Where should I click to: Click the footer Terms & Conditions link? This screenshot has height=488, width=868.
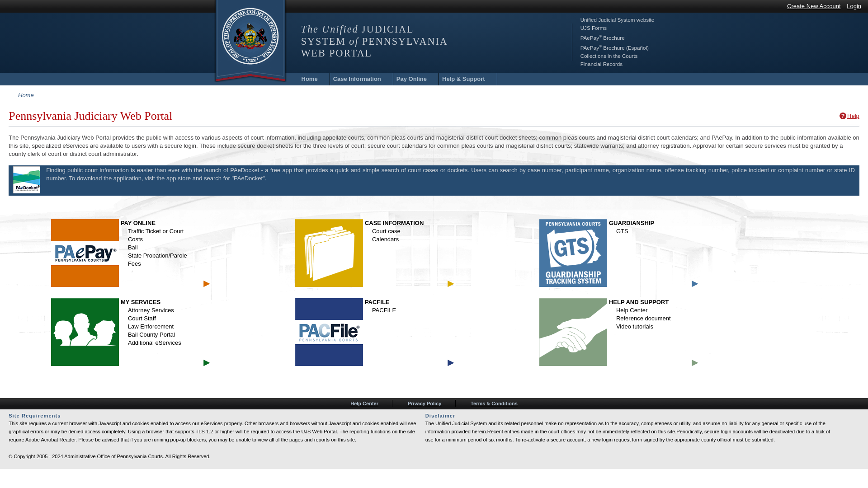tap(494, 404)
